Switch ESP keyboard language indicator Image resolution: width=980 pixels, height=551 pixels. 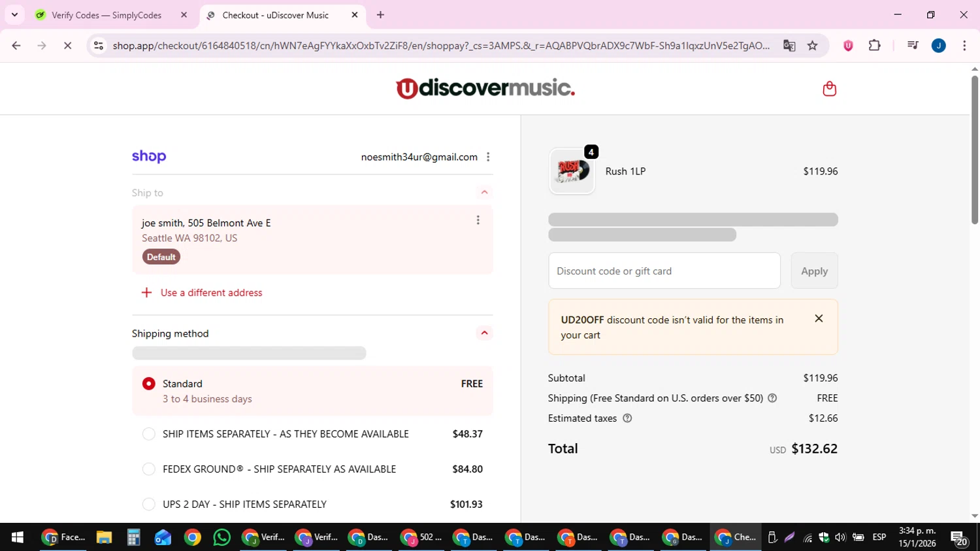(879, 537)
